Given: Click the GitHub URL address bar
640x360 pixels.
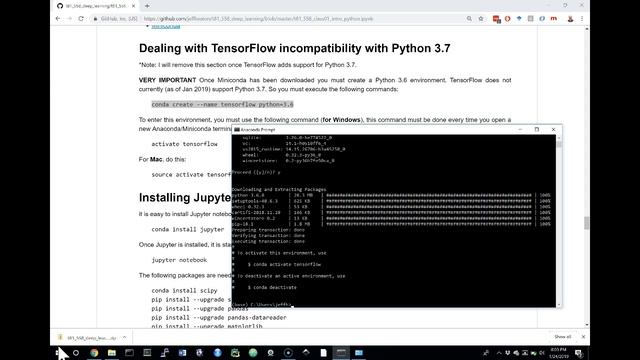Looking at the screenshot, I should click(x=258, y=19).
